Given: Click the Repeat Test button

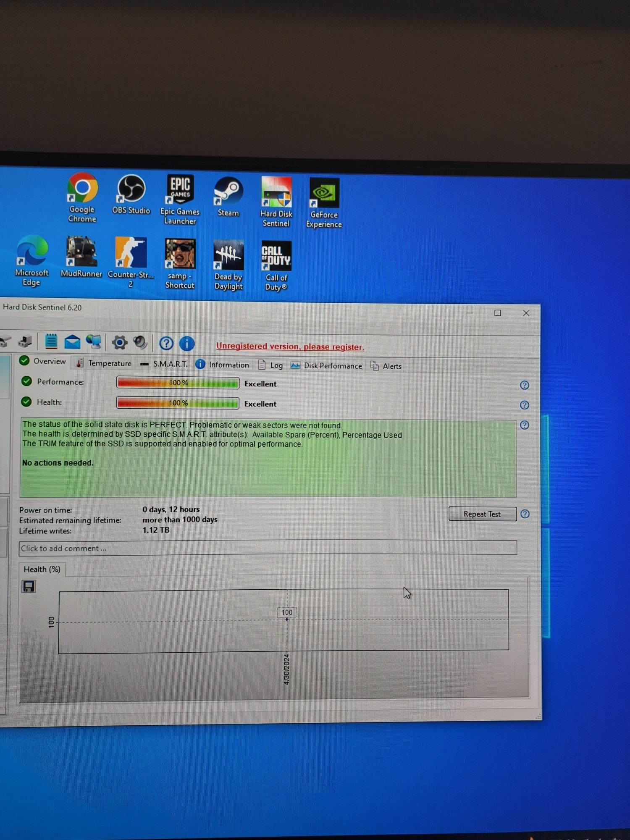Looking at the screenshot, I should [x=482, y=514].
